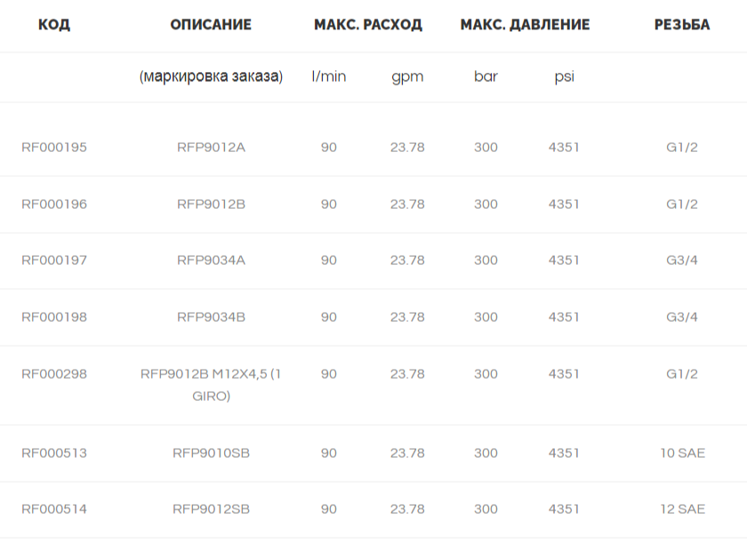Click the RFP9012B M12X4,5 (1 GIRO) description

211,385
